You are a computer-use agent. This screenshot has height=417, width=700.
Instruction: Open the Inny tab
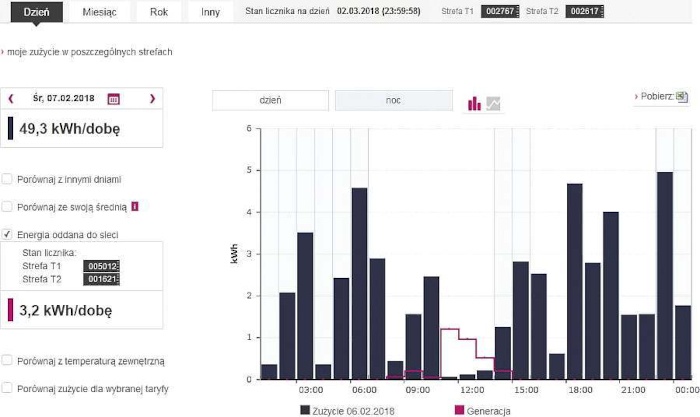coord(210,12)
